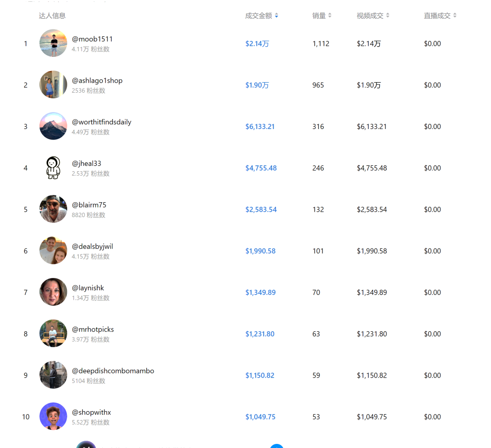Open creator @mrhotpicks profile name

[93, 329]
